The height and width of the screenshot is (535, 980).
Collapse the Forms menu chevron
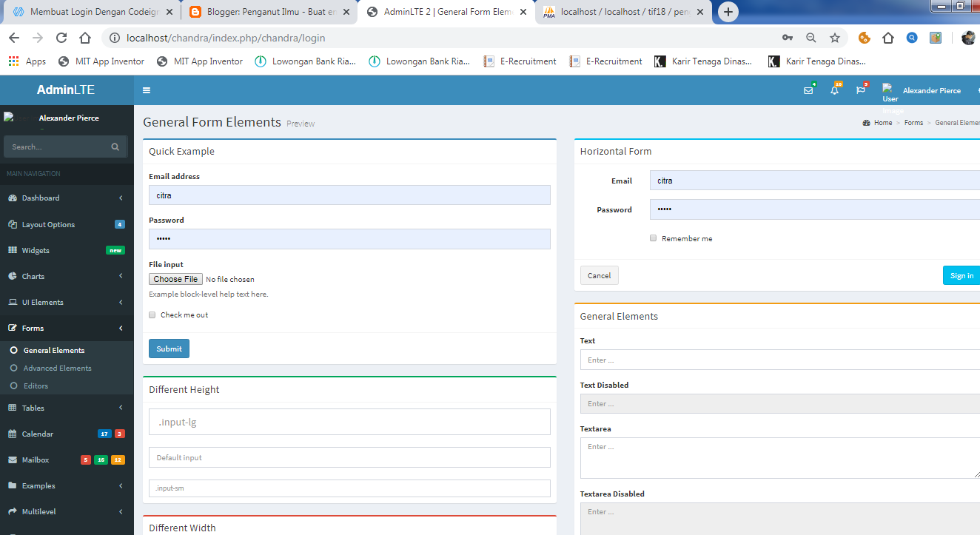click(121, 328)
